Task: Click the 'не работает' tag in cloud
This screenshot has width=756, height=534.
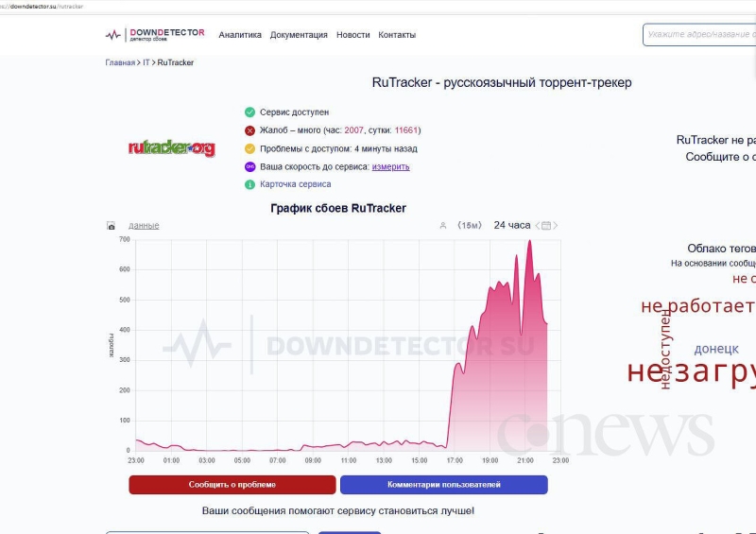Action: [x=697, y=306]
